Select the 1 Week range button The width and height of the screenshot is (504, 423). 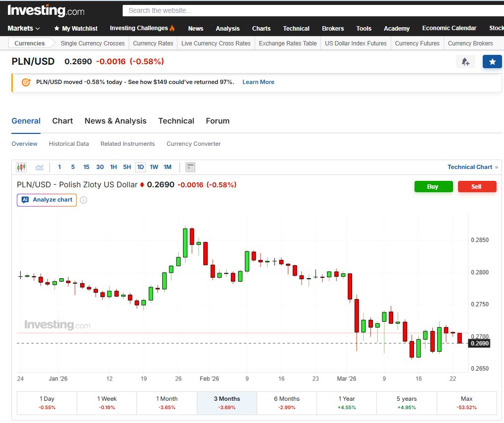pyautogui.click(x=107, y=403)
